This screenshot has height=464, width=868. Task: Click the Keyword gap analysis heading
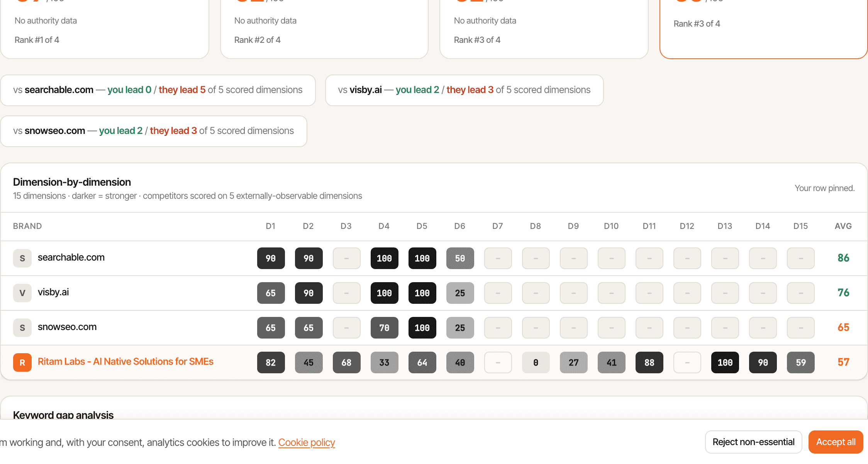63,415
